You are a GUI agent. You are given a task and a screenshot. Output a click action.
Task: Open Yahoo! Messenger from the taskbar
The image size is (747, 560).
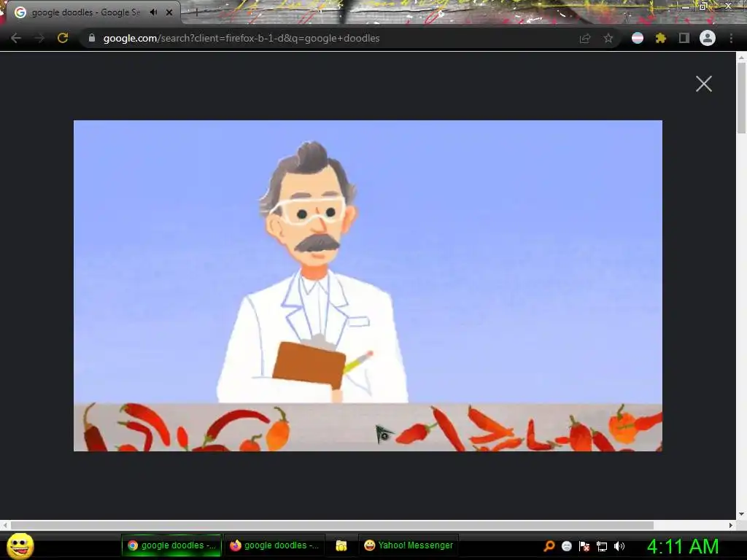point(409,545)
